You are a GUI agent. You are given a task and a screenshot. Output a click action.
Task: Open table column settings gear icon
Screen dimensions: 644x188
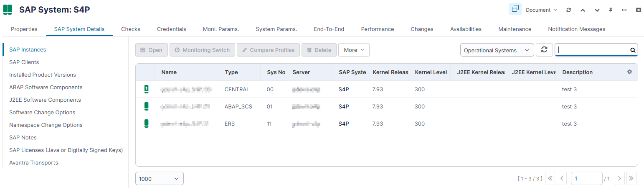click(629, 72)
